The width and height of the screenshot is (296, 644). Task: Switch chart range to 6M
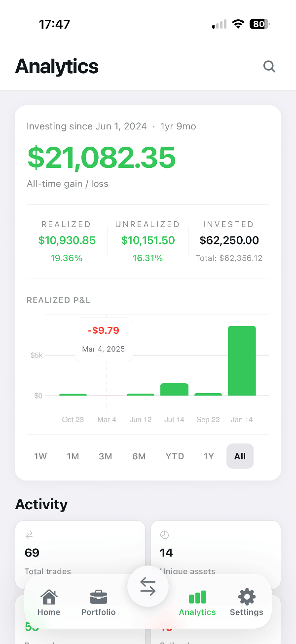pyautogui.click(x=139, y=456)
